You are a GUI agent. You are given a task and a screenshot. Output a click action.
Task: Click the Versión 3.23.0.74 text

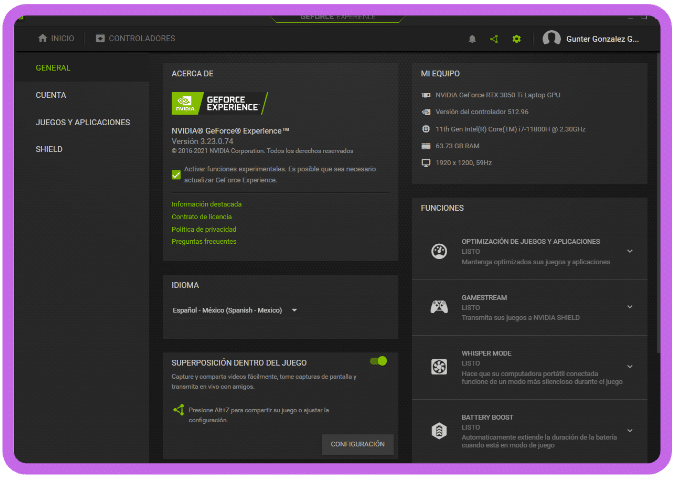202,141
